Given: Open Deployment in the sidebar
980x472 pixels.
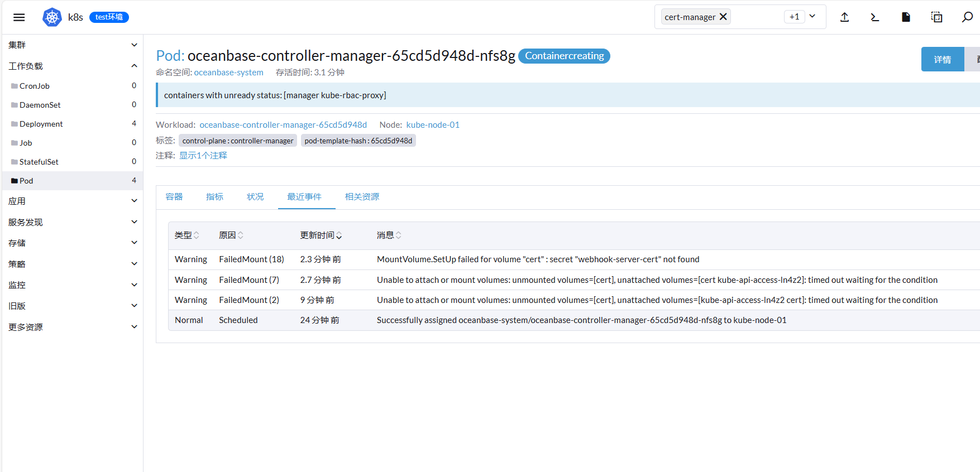Looking at the screenshot, I should [41, 124].
